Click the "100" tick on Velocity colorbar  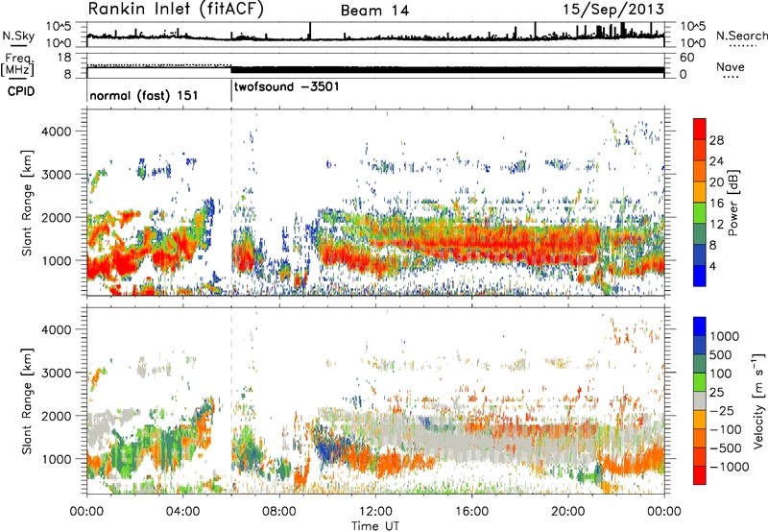click(x=721, y=374)
